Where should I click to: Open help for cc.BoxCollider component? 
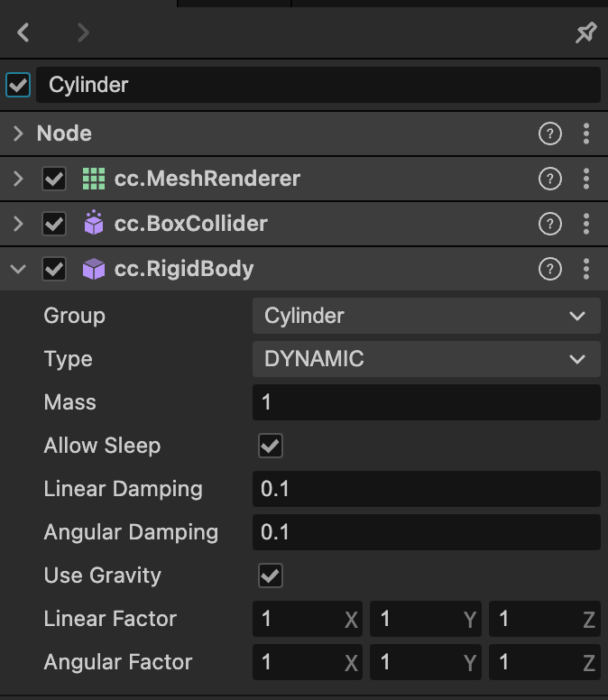[549, 224]
